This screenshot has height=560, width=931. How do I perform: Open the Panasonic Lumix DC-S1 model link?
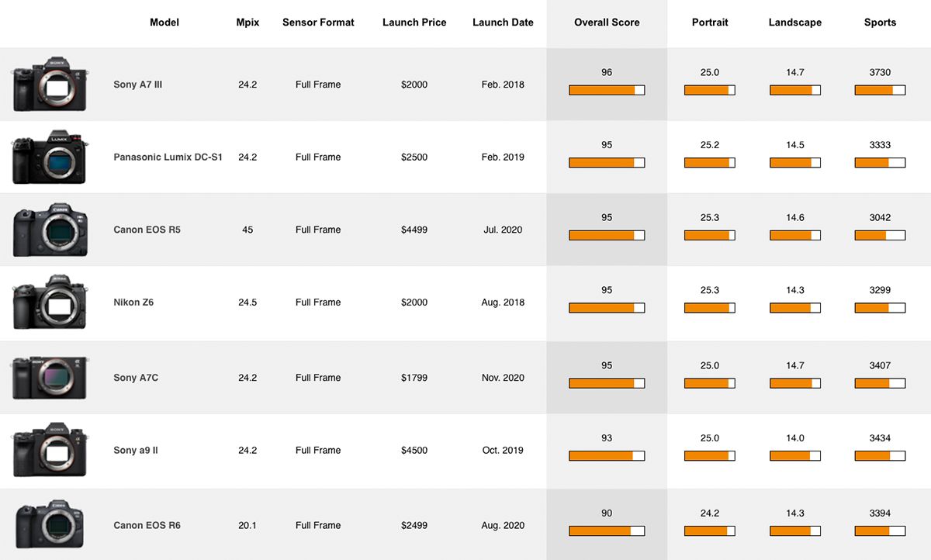pos(168,157)
